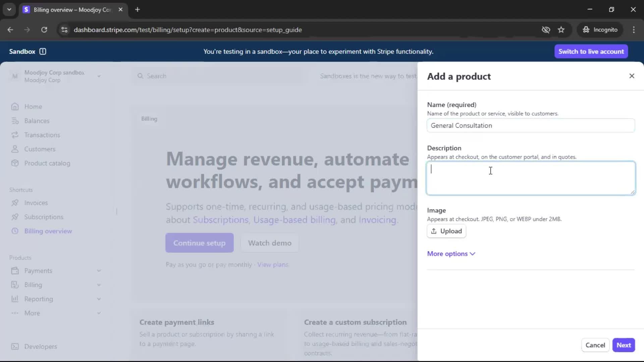644x362 pixels.
Task: Click the Next button
Action: 623,345
